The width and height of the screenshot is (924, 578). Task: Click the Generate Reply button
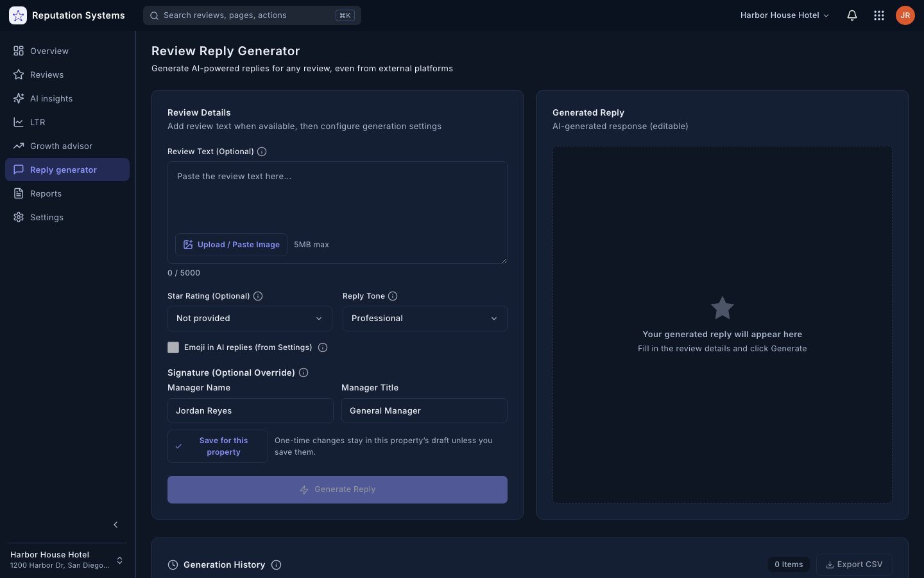pyautogui.click(x=338, y=489)
